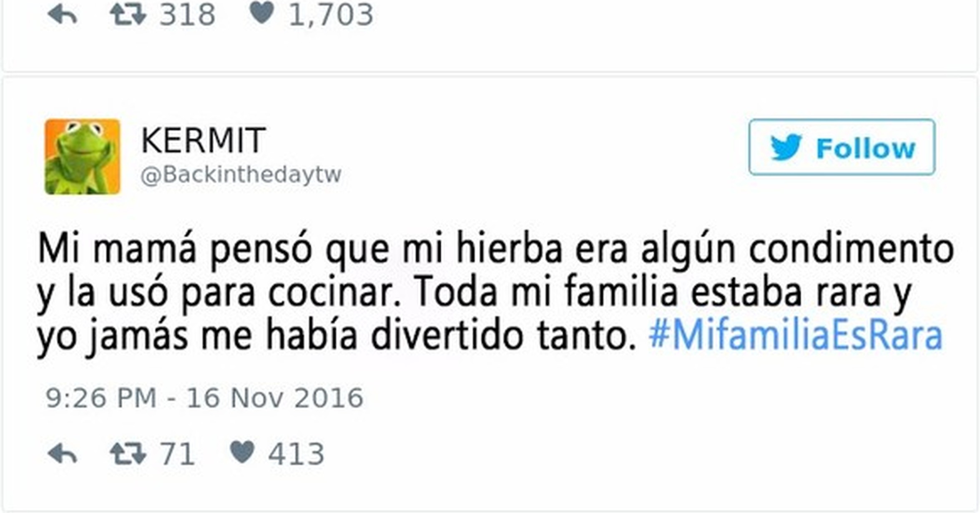View the 71 retweets count
Image resolution: width=980 pixels, height=513 pixels.
coord(178,454)
